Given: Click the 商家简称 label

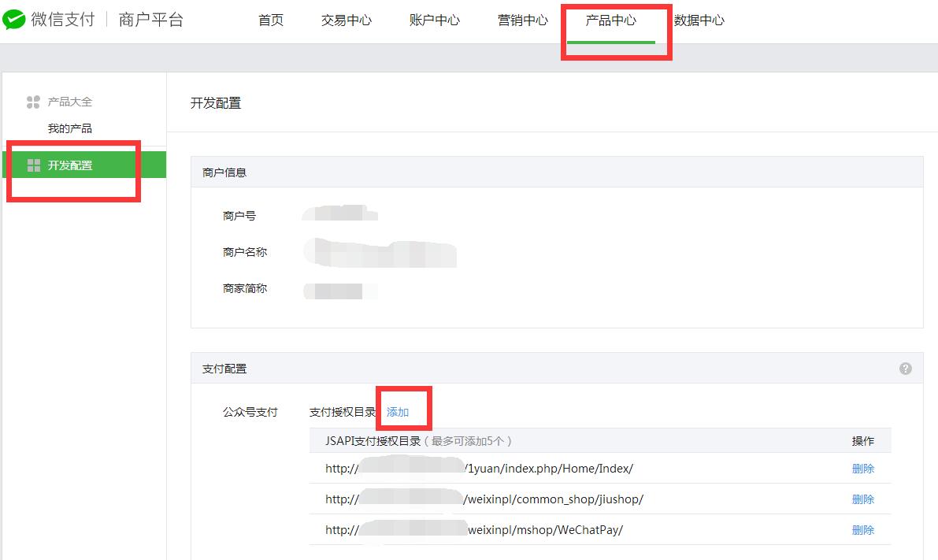Looking at the screenshot, I should pos(245,289).
